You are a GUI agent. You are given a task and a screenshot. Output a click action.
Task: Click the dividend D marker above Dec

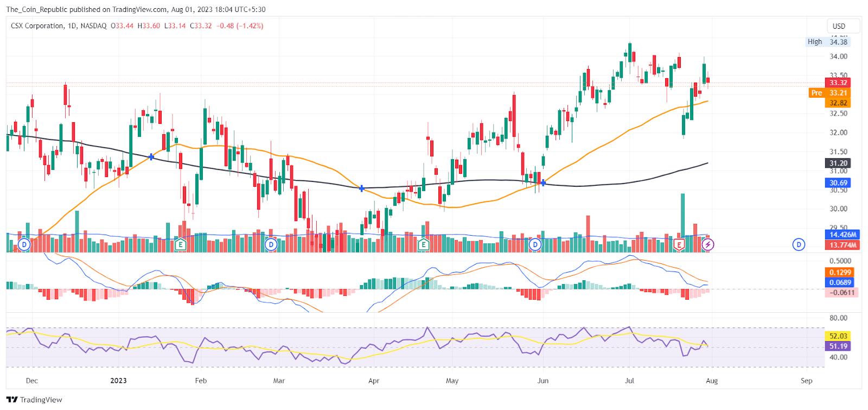[x=24, y=245]
